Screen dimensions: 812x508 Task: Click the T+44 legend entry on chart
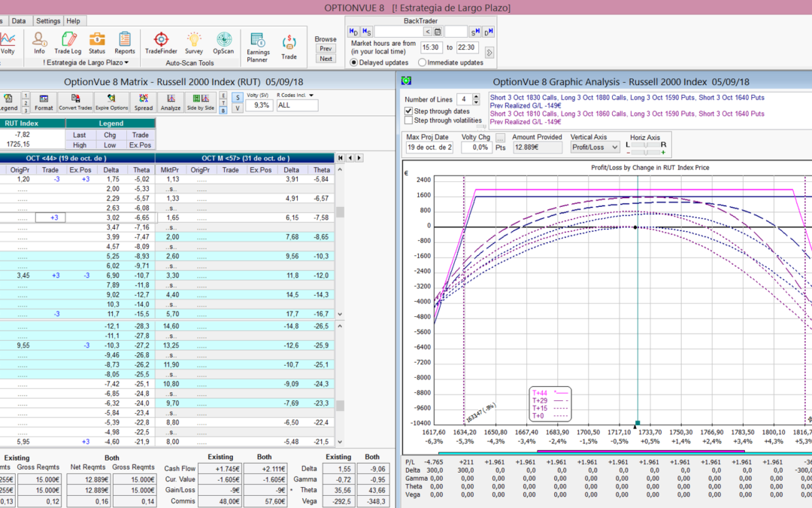(x=550, y=393)
